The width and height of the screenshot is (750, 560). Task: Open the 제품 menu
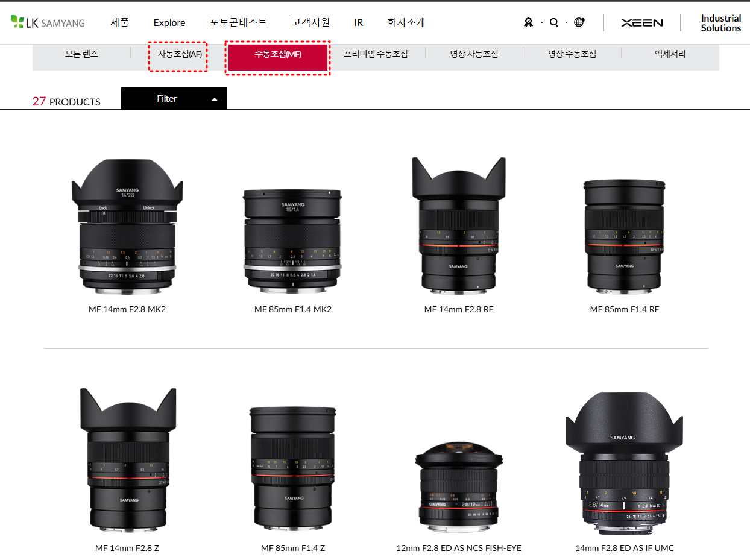[x=119, y=22]
